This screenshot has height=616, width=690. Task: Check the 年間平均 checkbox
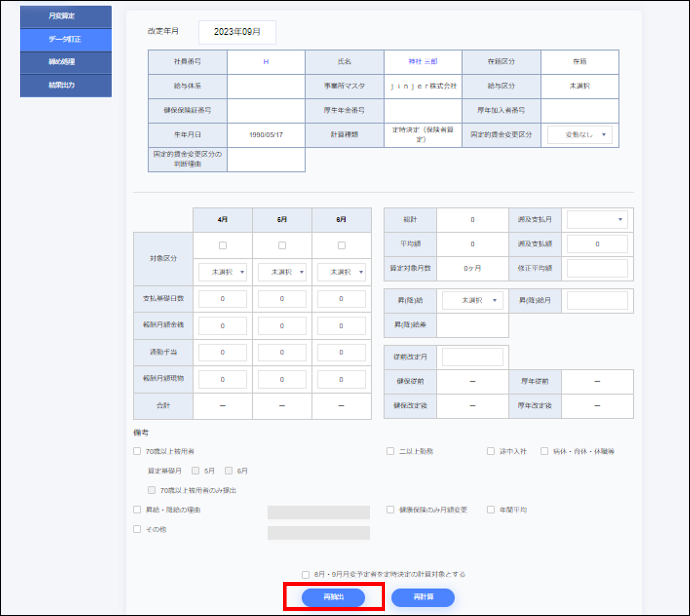pyautogui.click(x=490, y=510)
